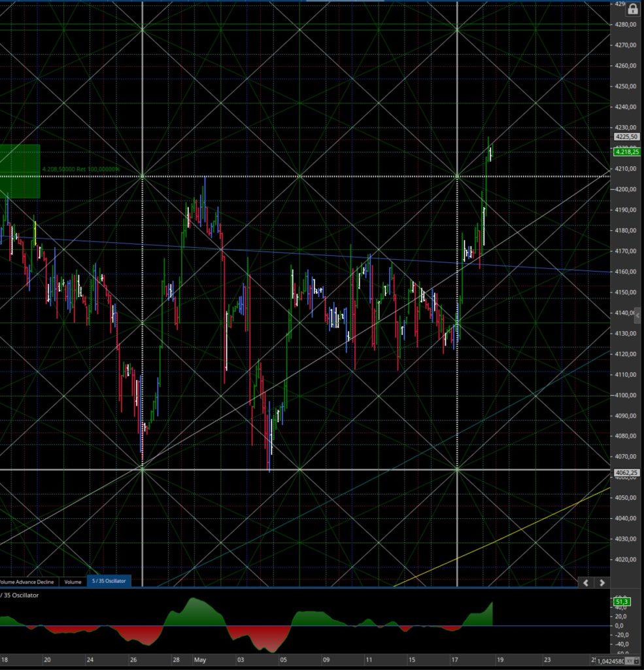Click the 20,0 oscillator axis label
The image size is (644, 670).
click(x=620, y=616)
